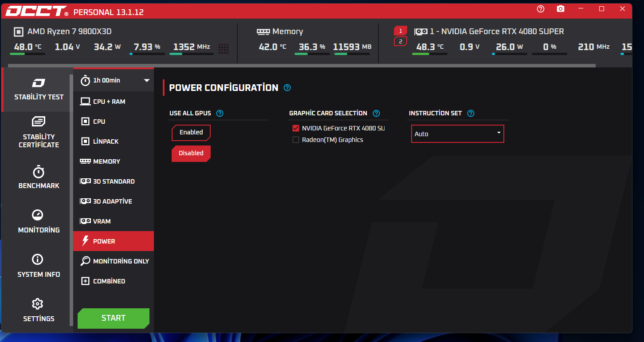Select GPU 2 indicator badge
The image size is (644, 342).
coord(400,41)
